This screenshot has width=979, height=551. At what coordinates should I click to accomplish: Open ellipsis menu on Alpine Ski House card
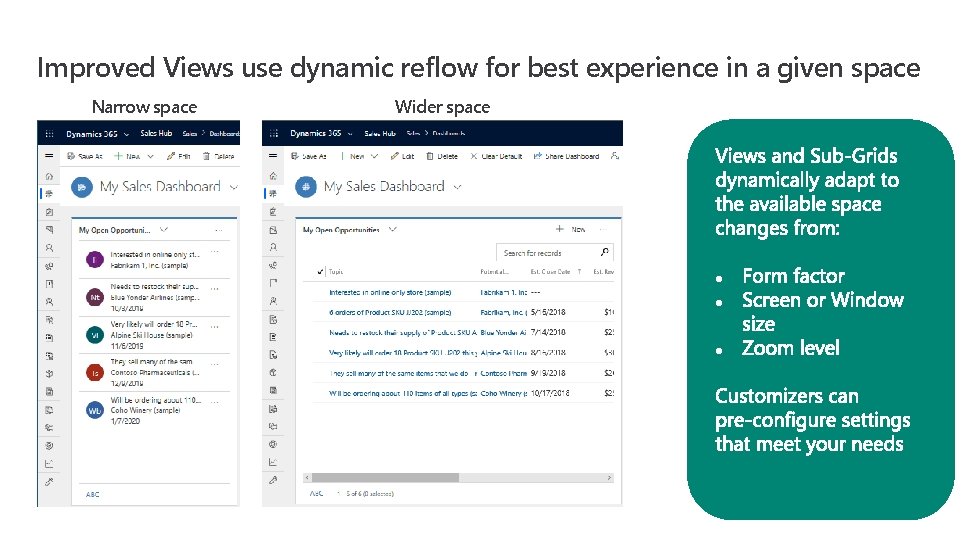pyautogui.click(x=215, y=326)
